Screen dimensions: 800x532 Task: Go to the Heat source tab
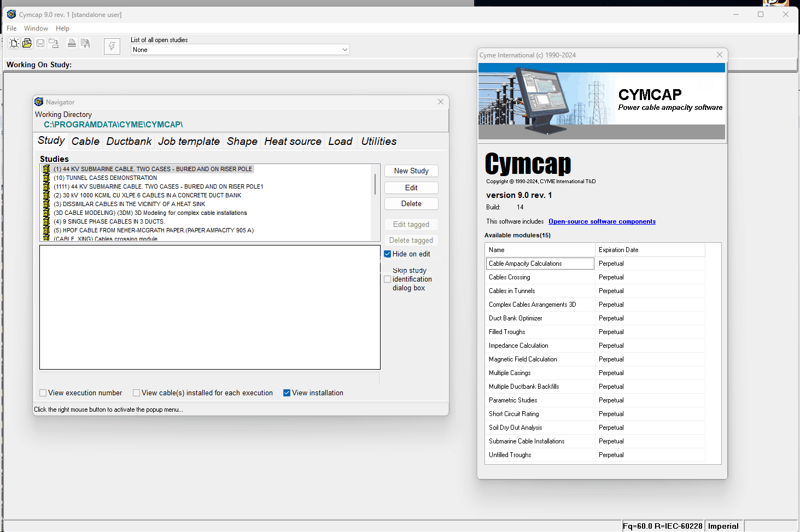[x=293, y=141]
